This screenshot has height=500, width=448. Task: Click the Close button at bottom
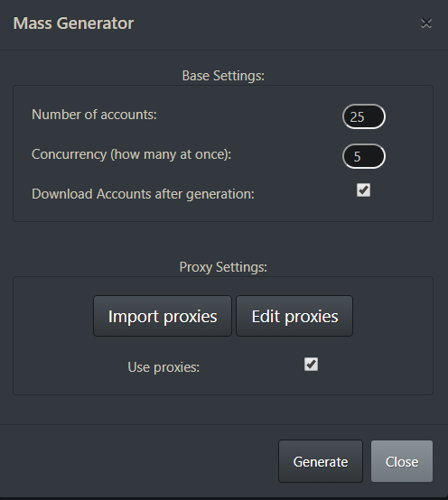[x=402, y=461]
